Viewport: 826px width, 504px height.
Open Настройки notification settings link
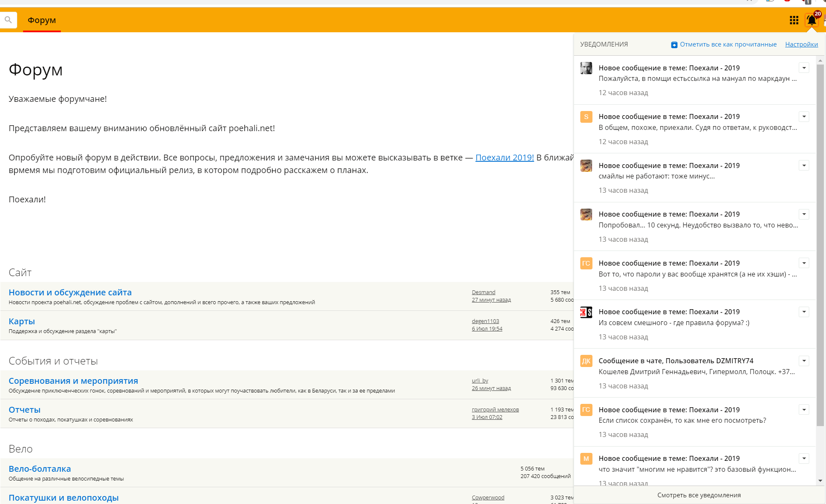tap(801, 44)
